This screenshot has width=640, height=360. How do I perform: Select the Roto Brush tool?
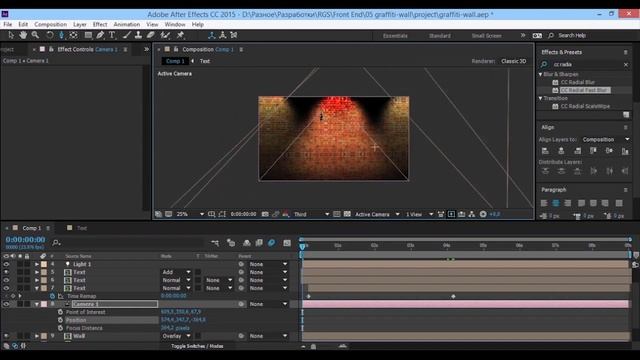click(165, 35)
